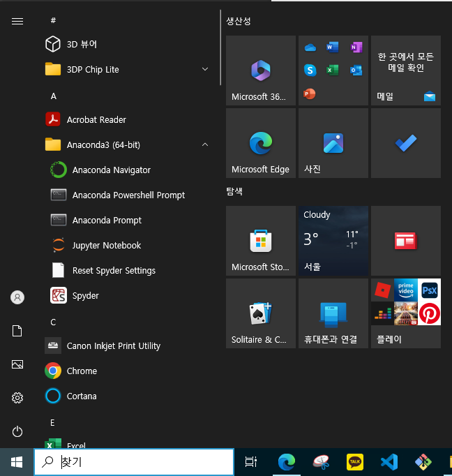
Task: Select the 생산성 group header
Action: [x=239, y=21]
